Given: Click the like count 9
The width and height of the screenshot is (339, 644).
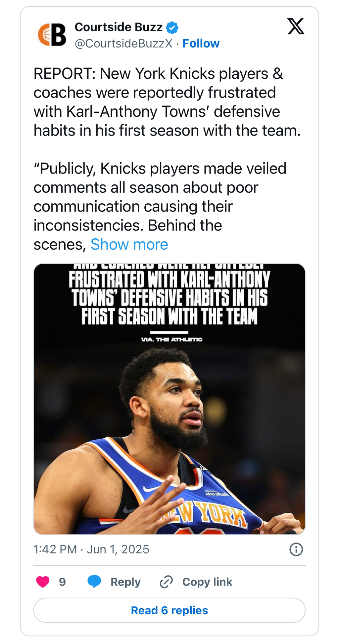Looking at the screenshot, I should (x=62, y=582).
